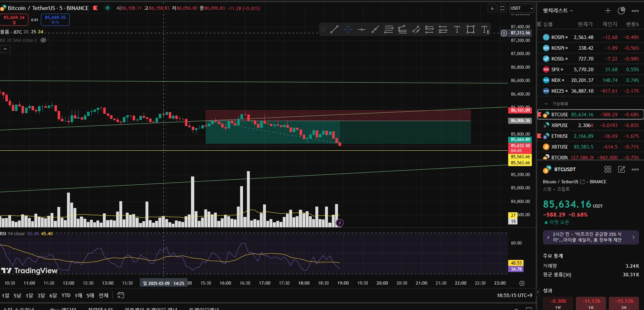
Task: Select the anchored text drawing tool
Action: click(x=485, y=30)
